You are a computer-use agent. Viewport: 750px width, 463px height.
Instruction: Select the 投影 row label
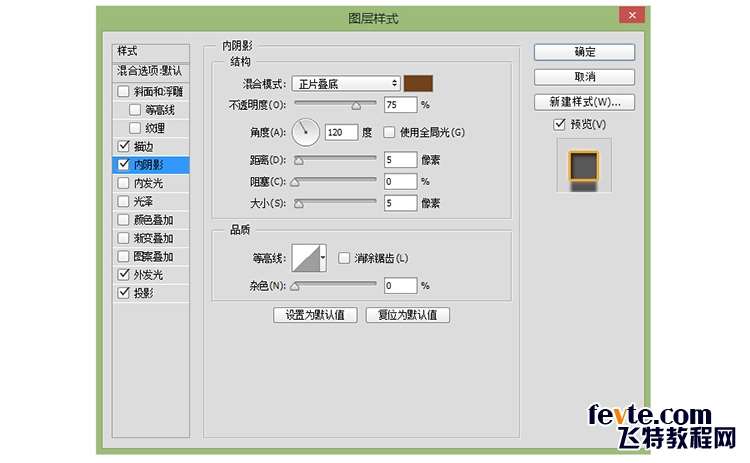[143, 293]
